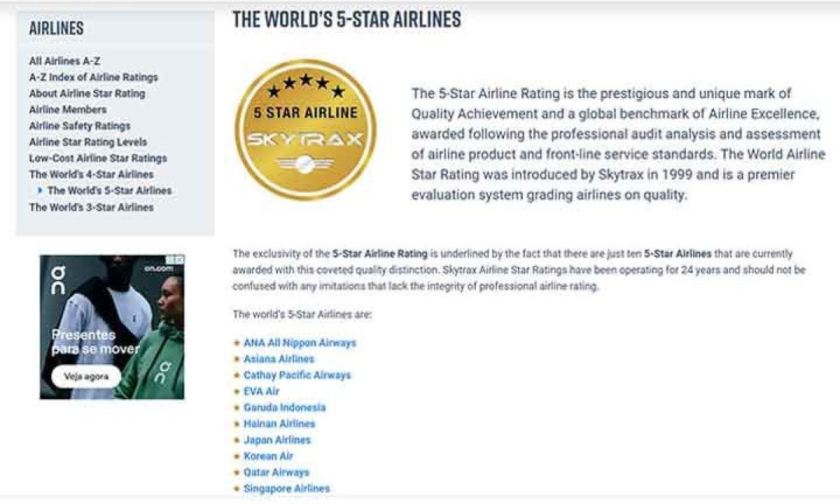840x504 pixels.
Task: Click the Skytrax 5 Star Airline gold badge
Action: tap(305, 130)
